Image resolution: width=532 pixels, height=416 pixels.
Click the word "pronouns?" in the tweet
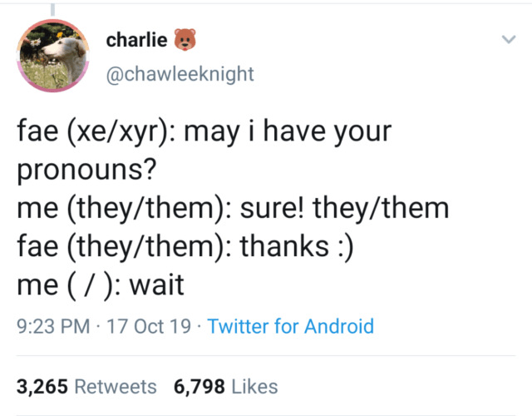coord(87,169)
